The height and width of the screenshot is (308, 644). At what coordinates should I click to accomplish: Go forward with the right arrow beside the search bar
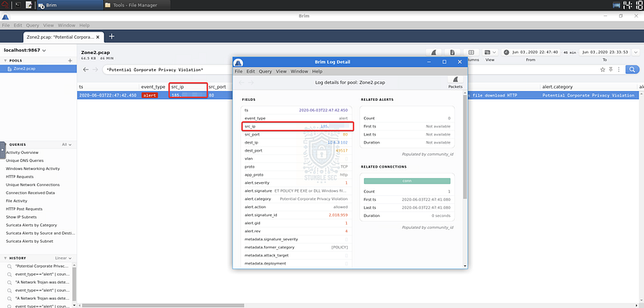[95, 69]
